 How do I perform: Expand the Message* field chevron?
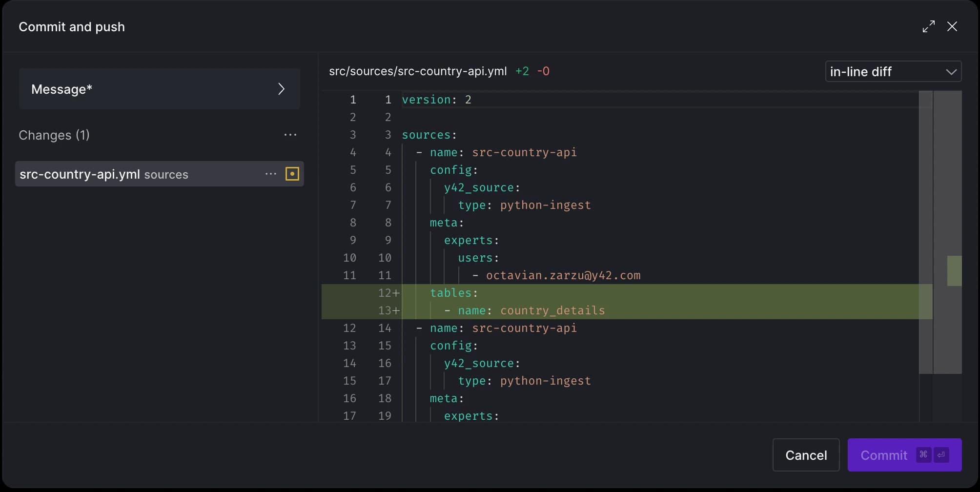coord(281,89)
